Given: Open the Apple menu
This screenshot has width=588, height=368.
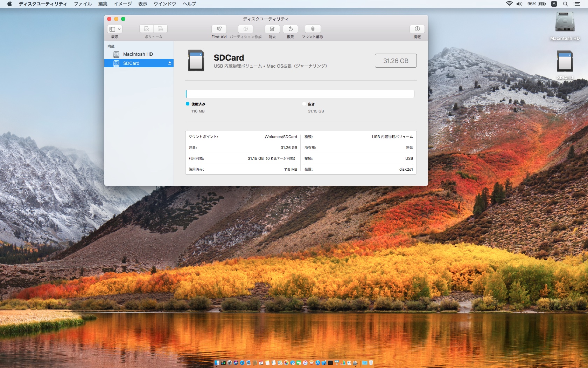Looking at the screenshot, I should click(x=9, y=4).
